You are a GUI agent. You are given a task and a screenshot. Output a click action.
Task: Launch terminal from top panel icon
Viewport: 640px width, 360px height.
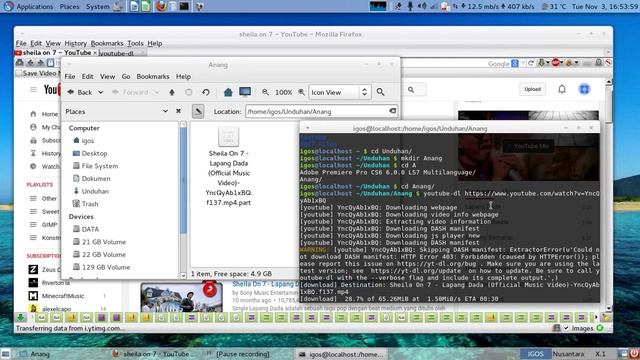pos(184,6)
